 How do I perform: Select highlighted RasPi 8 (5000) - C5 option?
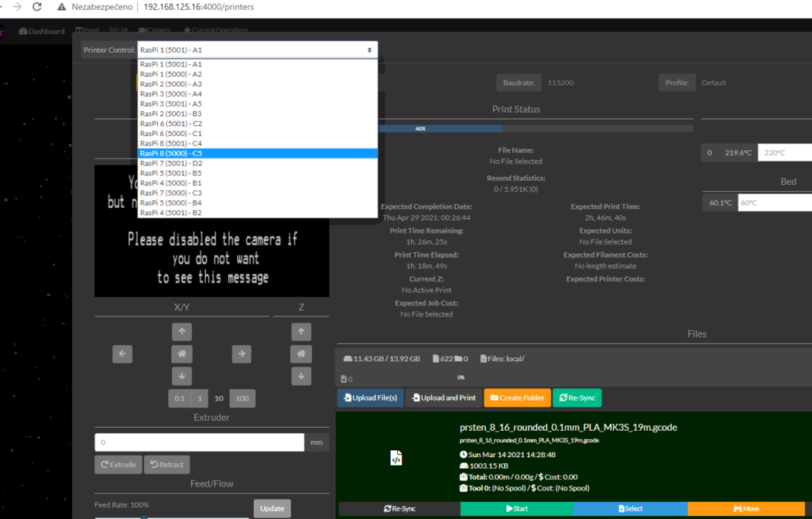click(x=257, y=153)
